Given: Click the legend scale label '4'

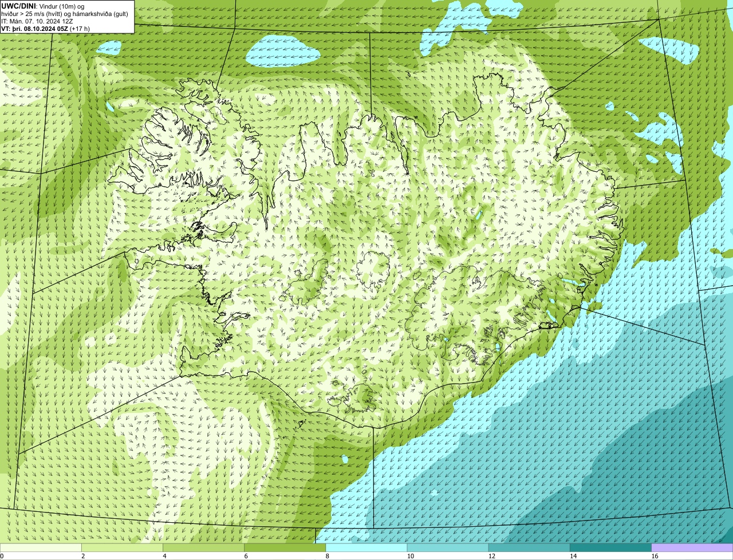Looking at the screenshot, I should tap(164, 556).
